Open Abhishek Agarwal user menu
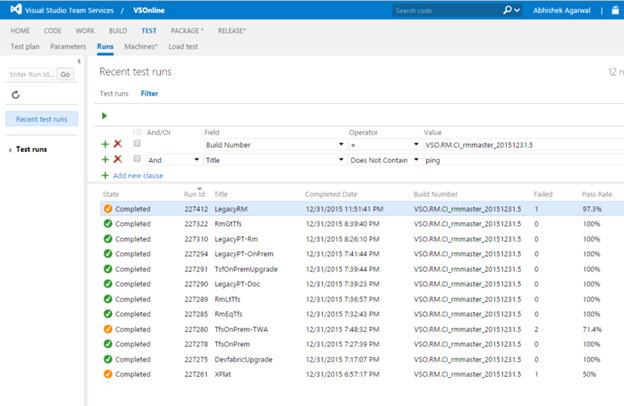Image resolution: width=624 pixels, height=406 pixels. click(562, 10)
